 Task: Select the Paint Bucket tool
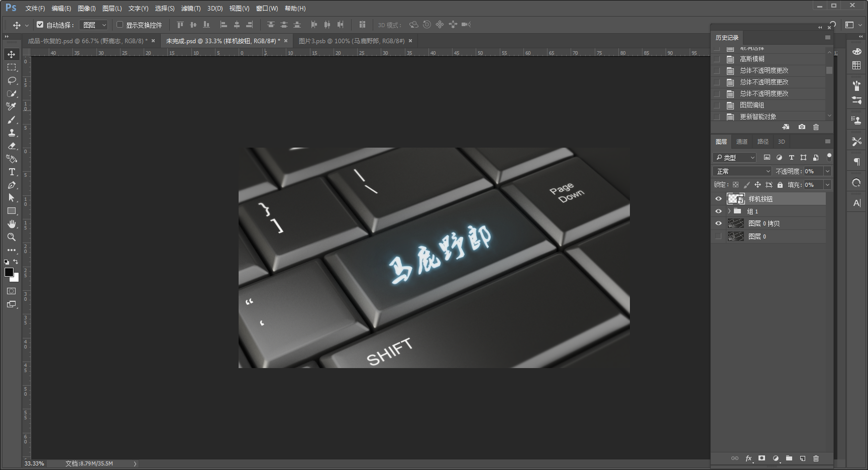tap(12, 159)
